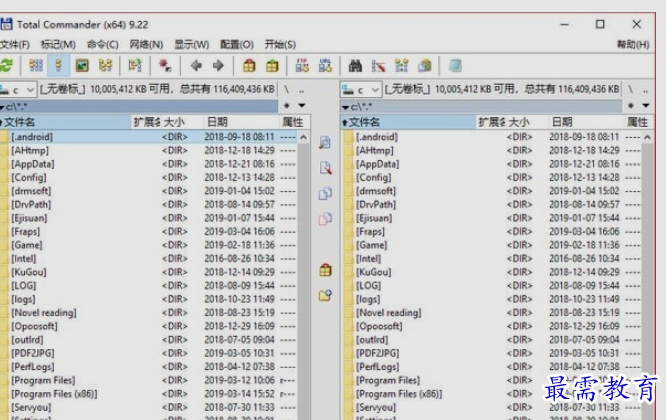This screenshot has width=666, height=420.
Task: Go up via right panel '..' button
Action: click(646, 90)
